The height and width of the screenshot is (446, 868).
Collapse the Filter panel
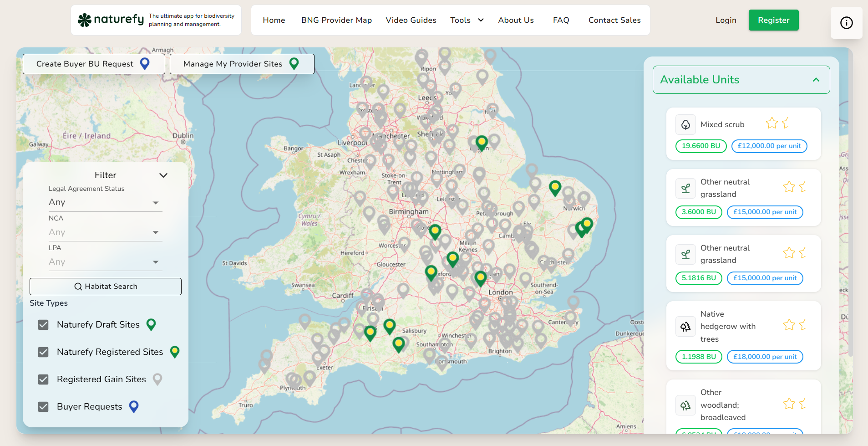(163, 175)
